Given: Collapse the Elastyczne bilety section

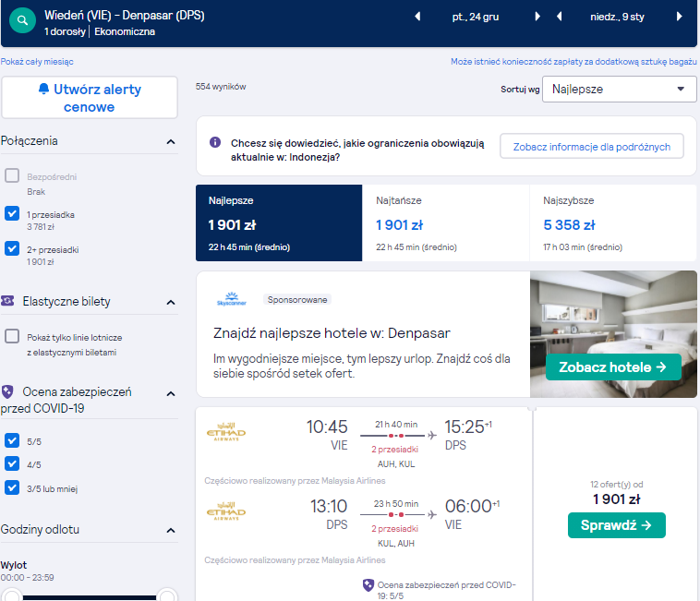Looking at the screenshot, I should 171,303.
